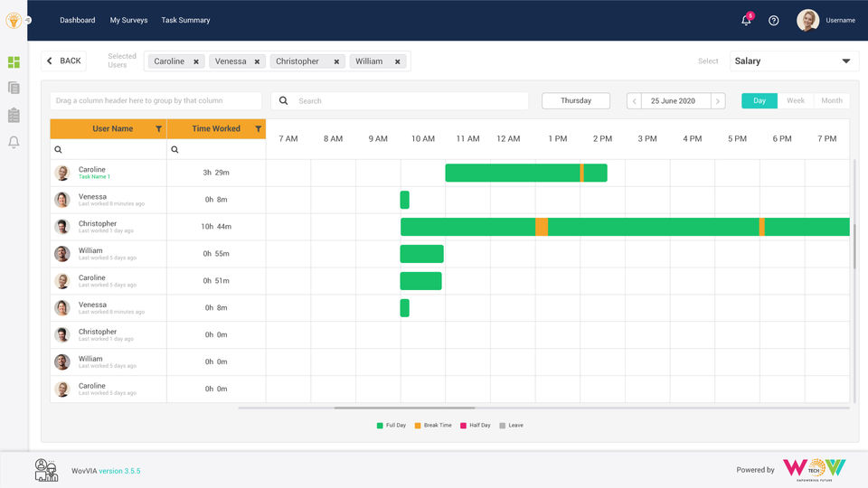
Task: Click the BACK button
Action: tap(63, 61)
